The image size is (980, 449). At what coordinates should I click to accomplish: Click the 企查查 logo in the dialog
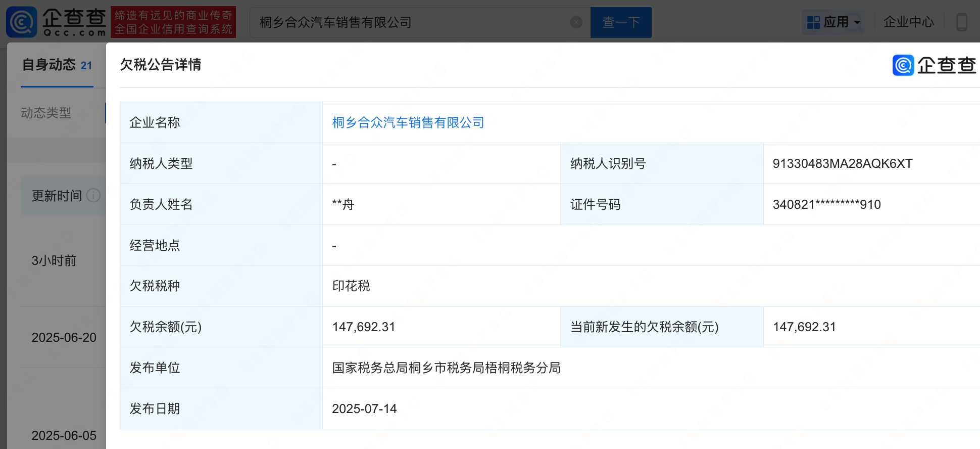[x=934, y=65]
